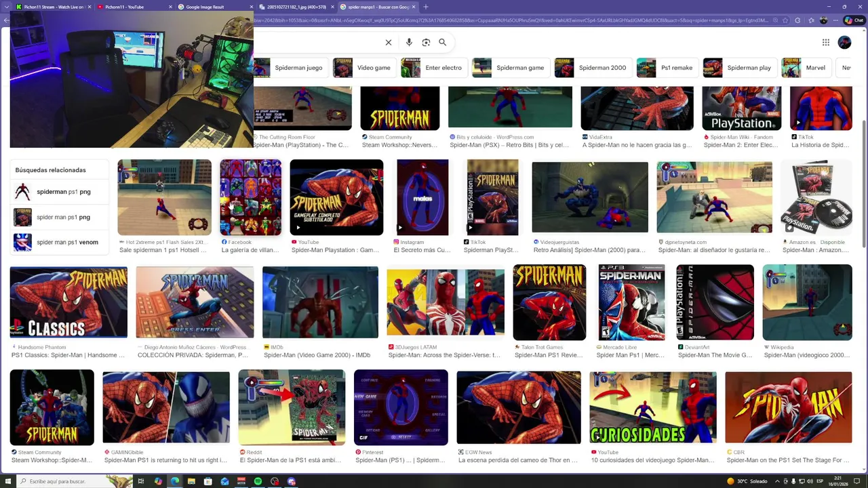This screenshot has width=868, height=488.
Task: Open the IMDb 'Spider-Man (Video Game 2000)' thumbnail
Action: click(x=320, y=302)
